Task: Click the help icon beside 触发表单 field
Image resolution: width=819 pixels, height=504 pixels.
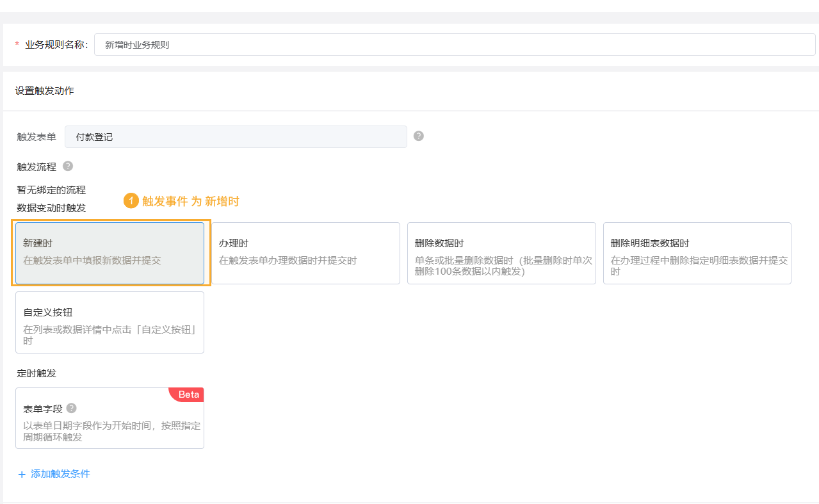Action: tap(418, 136)
